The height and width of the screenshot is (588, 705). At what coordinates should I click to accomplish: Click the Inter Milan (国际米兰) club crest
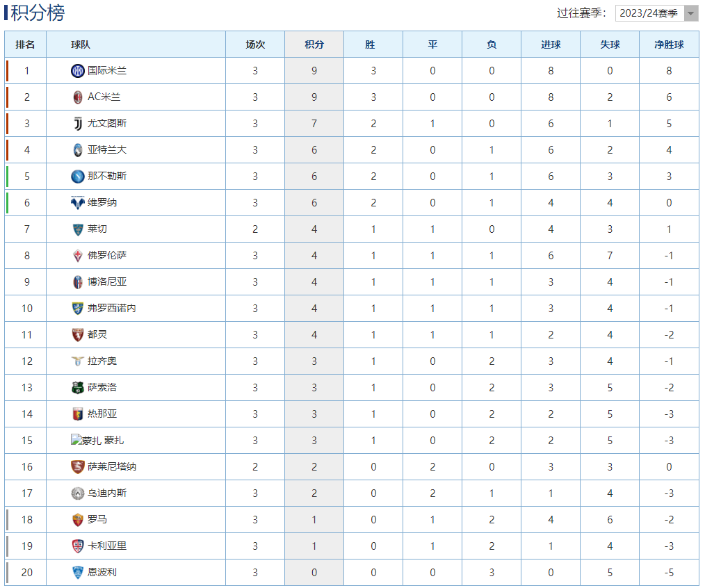pos(78,71)
